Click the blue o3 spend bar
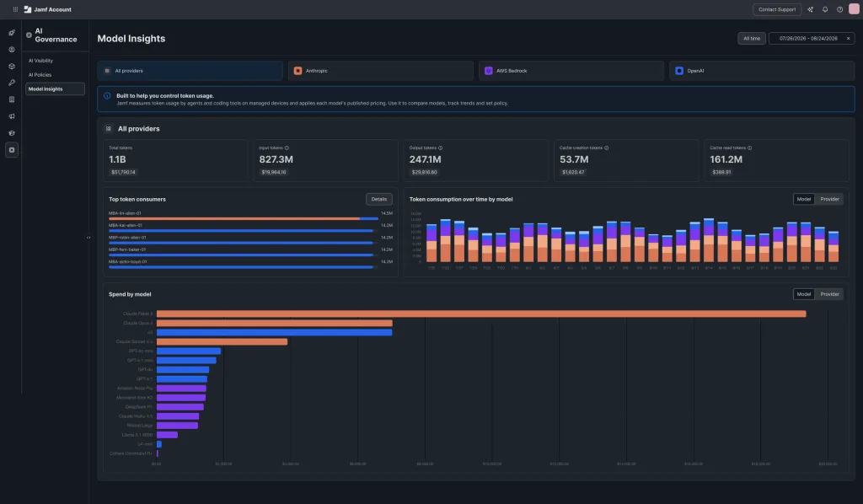 pyautogui.click(x=274, y=332)
